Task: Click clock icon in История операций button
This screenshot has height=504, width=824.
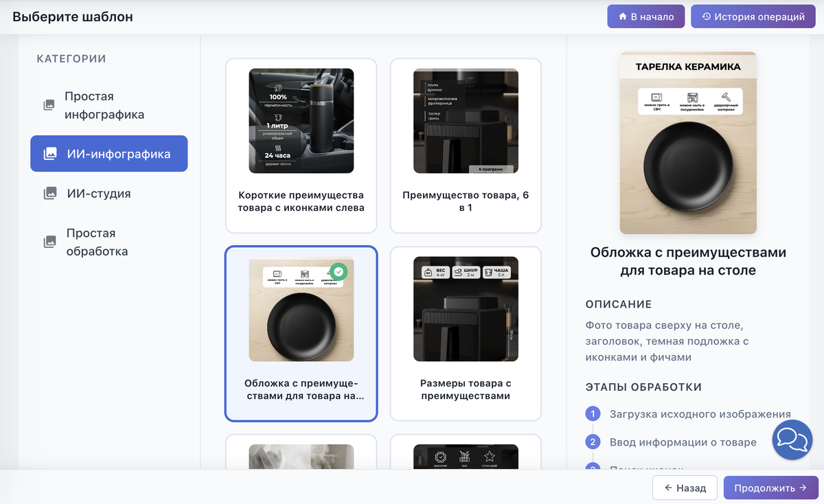Action: click(706, 16)
